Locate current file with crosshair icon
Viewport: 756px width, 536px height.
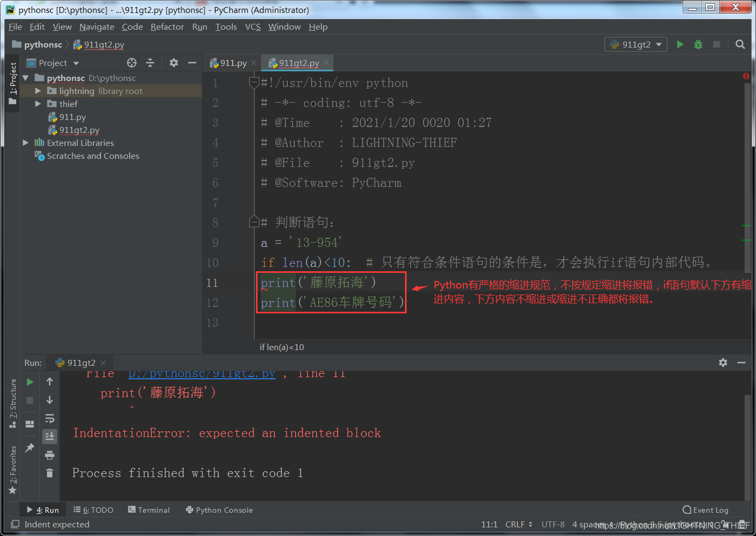click(132, 63)
